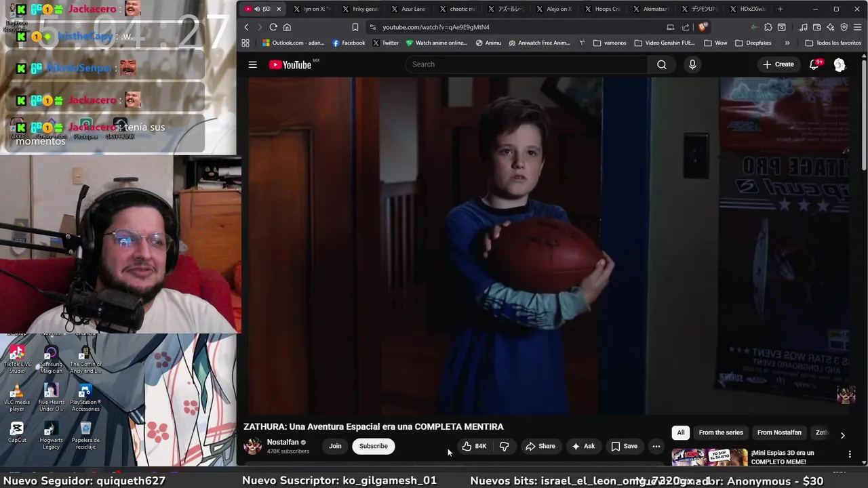Open YouTube guide hamburger menu
This screenshot has width=868, height=488.
tap(252, 64)
